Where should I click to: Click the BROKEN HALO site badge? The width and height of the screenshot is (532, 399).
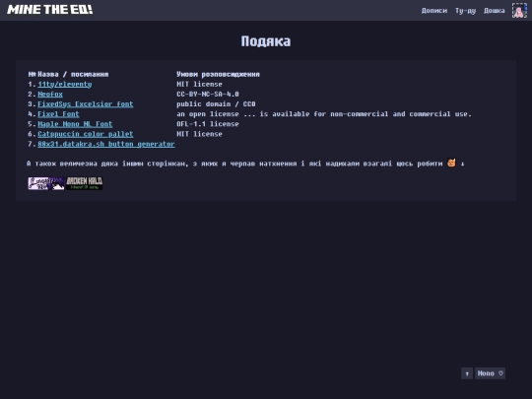[84, 183]
